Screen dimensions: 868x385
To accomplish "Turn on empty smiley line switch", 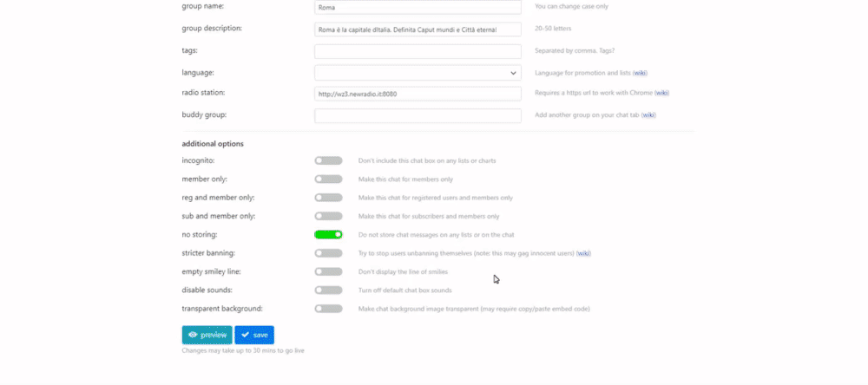I will pyautogui.click(x=328, y=271).
